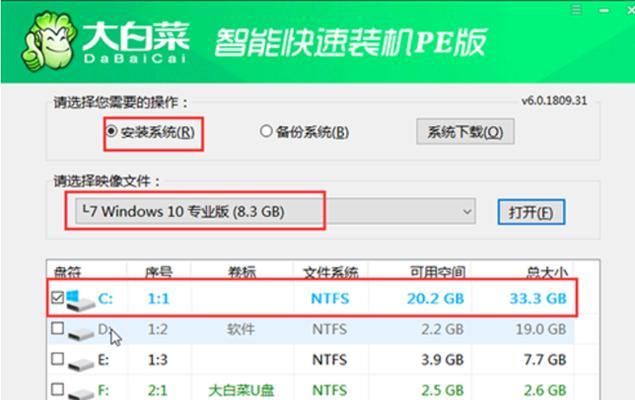Click the 2.2 GB free space cell
635x400 pixels.
[442, 329]
